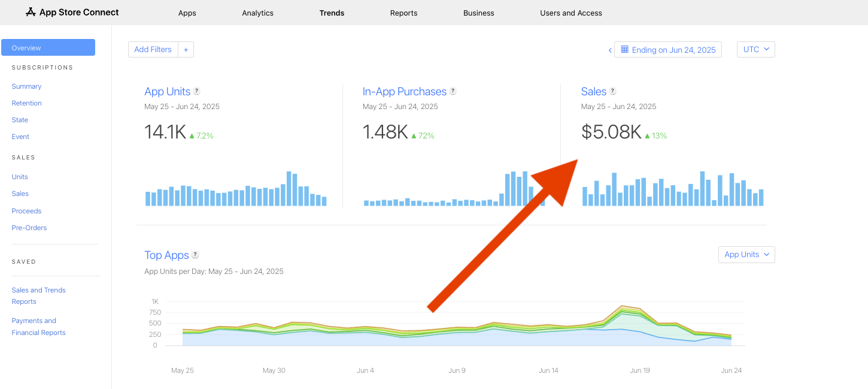Click the Add Filters button
Screen dimensions: 868x389
click(153, 49)
